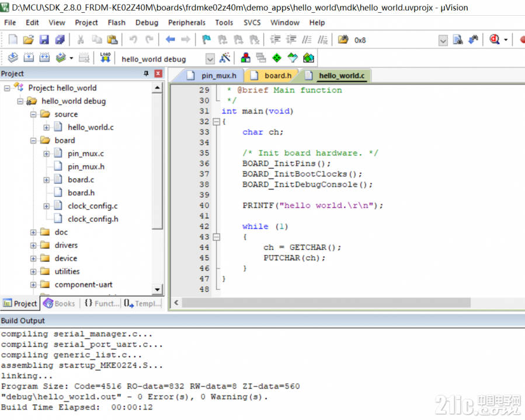Screen dimensions: 525x420
Task: Click the Save All icon
Action: pos(60,40)
